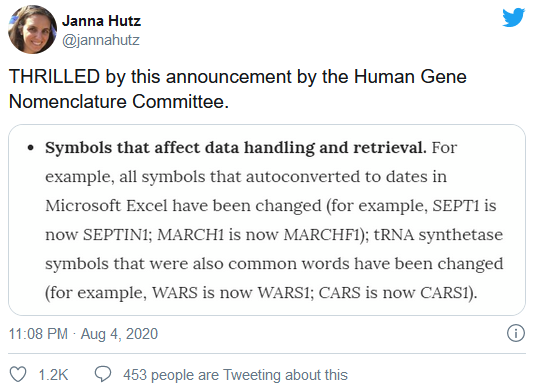
Task: Open the @jannahutz handle link
Action: 101,40
